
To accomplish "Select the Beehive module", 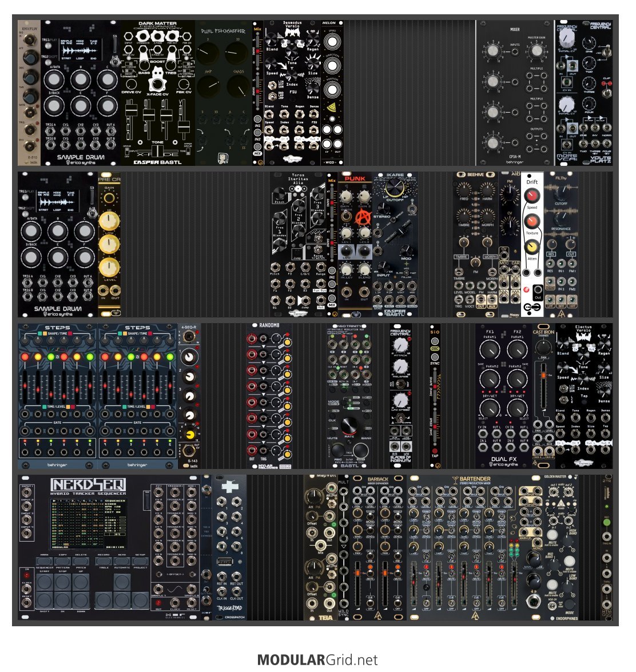I will (x=476, y=245).
